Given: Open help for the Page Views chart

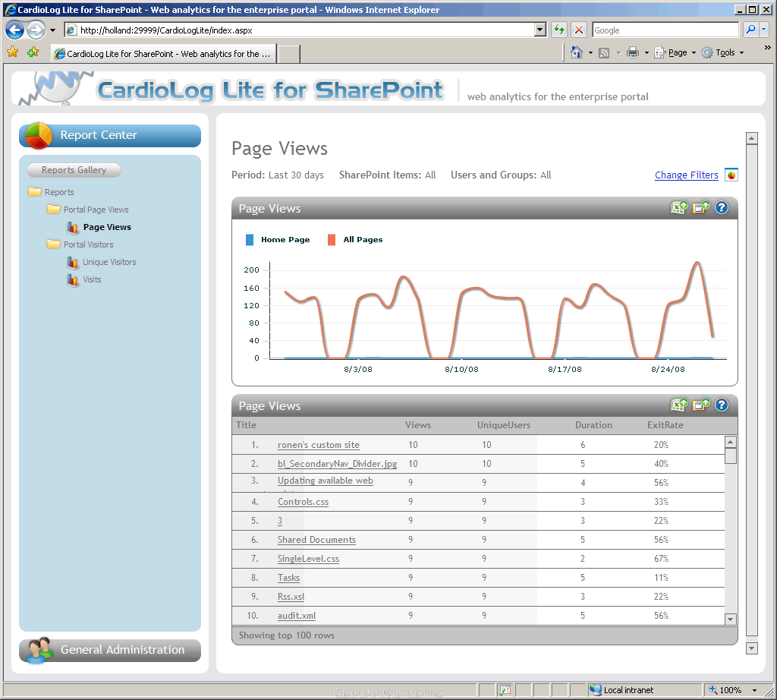Looking at the screenshot, I should (x=722, y=208).
